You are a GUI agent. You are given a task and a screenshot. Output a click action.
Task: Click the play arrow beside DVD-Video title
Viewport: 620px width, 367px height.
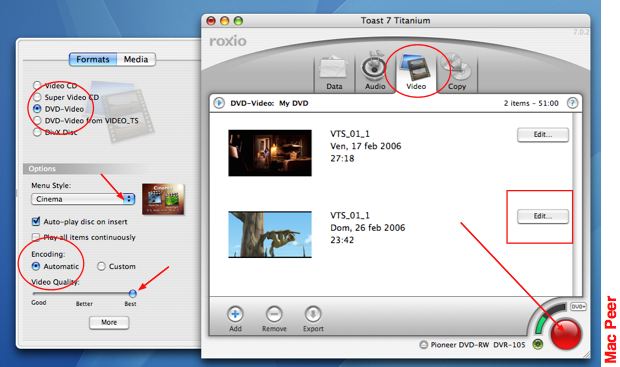pos(219,103)
